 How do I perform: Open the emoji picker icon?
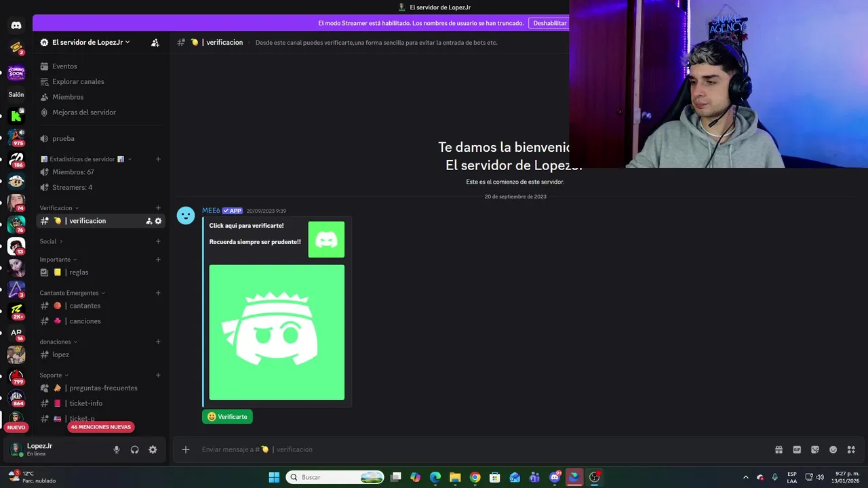(833, 449)
